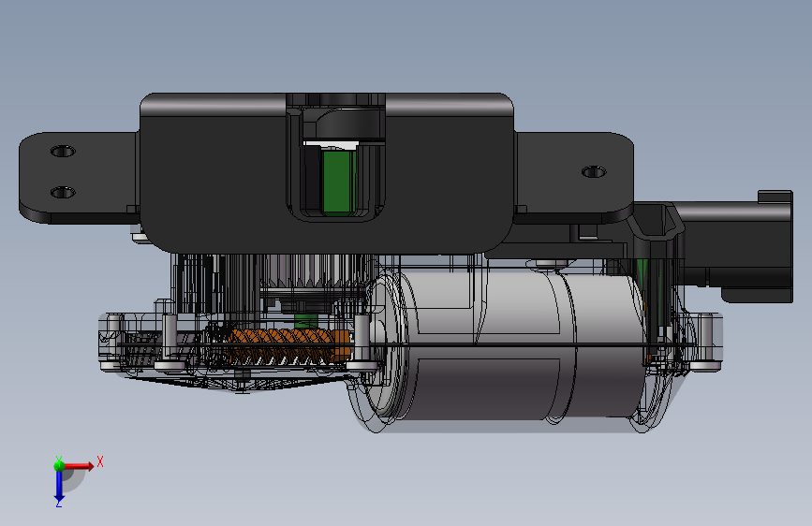Click the green Y axis origin ball of the triad
812x526 pixels.
[x=59, y=465]
